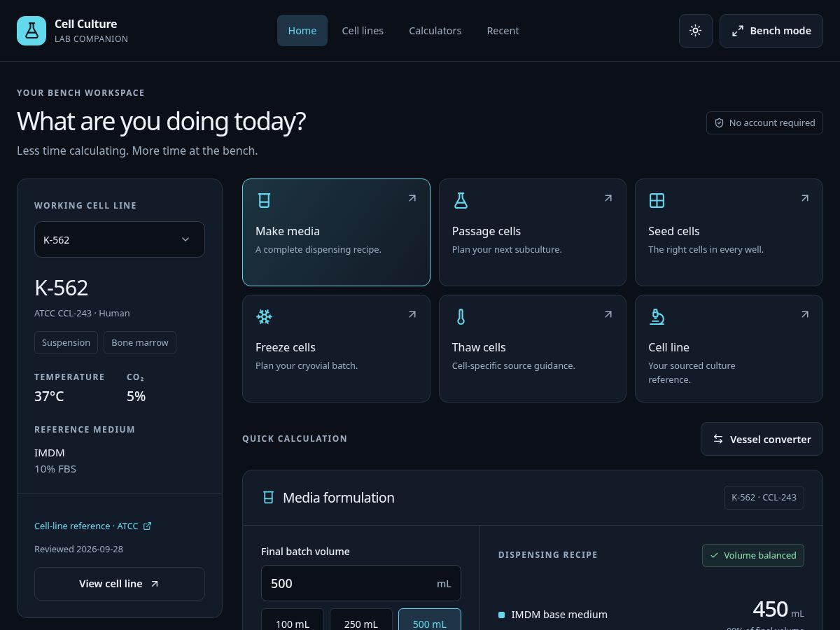
Task: Click the Bone marrow tag
Action: (140, 342)
